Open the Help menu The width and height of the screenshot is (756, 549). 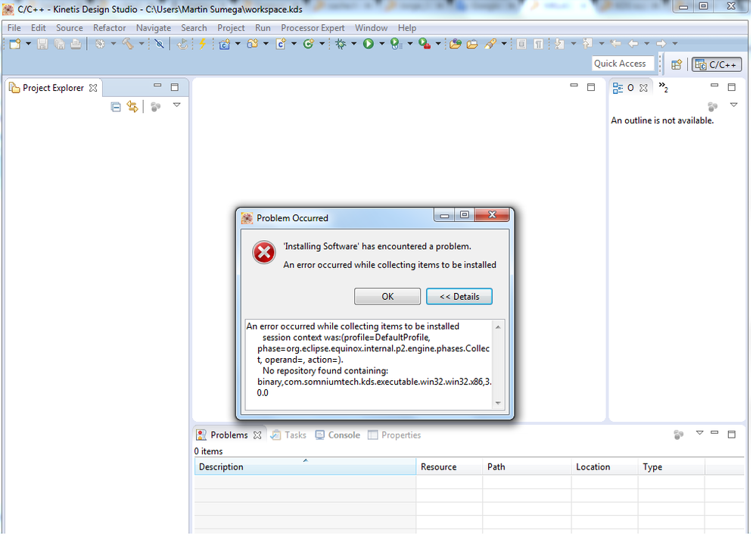tap(407, 28)
